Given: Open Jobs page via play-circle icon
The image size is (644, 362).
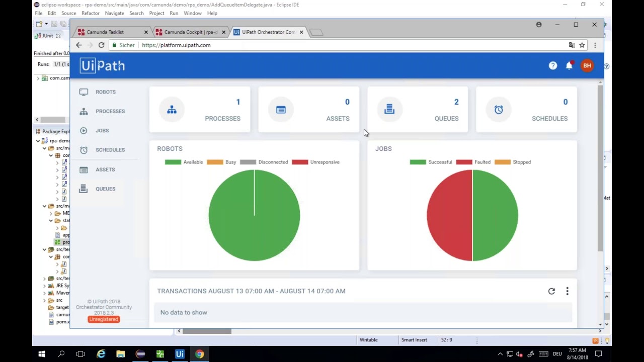Looking at the screenshot, I should point(84,131).
